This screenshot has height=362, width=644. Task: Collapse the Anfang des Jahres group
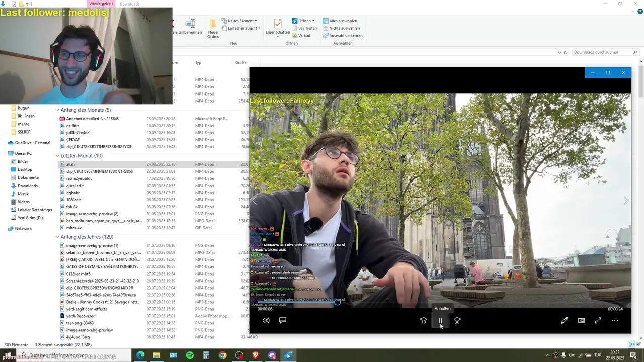point(57,237)
